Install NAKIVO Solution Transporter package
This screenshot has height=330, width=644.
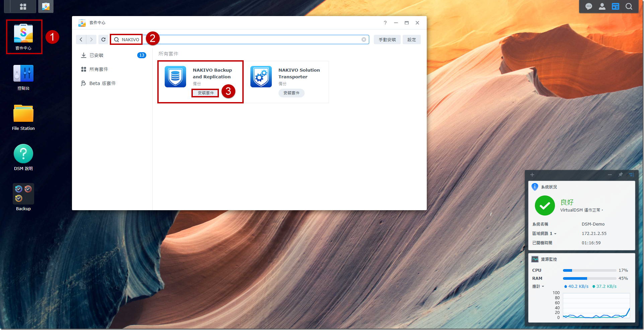click(292, 93)
